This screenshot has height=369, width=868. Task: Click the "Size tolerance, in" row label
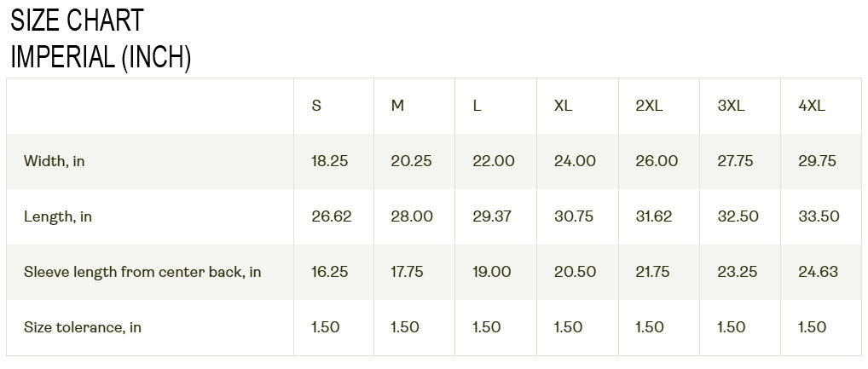[x=83, y=327]
